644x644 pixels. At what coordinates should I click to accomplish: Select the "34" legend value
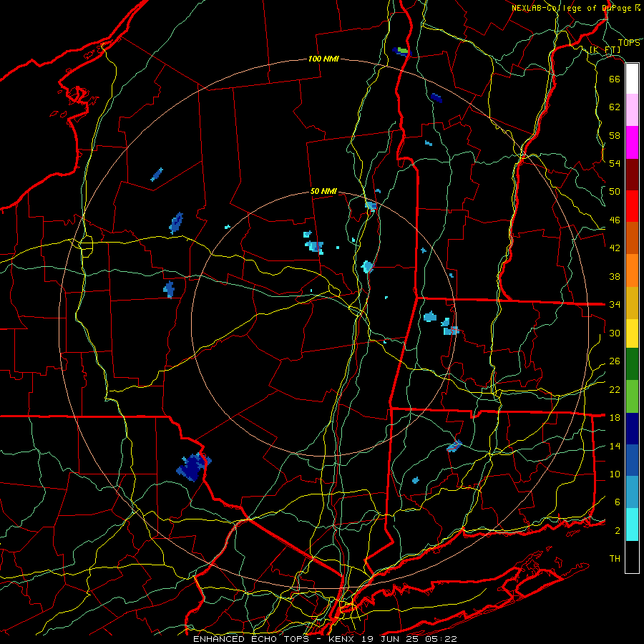tap(615, 305)
